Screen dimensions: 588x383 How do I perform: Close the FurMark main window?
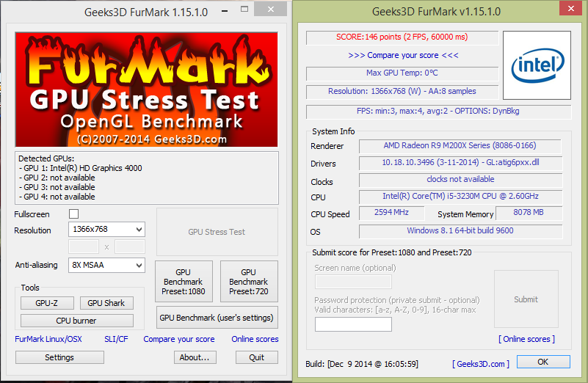[271, 9]
